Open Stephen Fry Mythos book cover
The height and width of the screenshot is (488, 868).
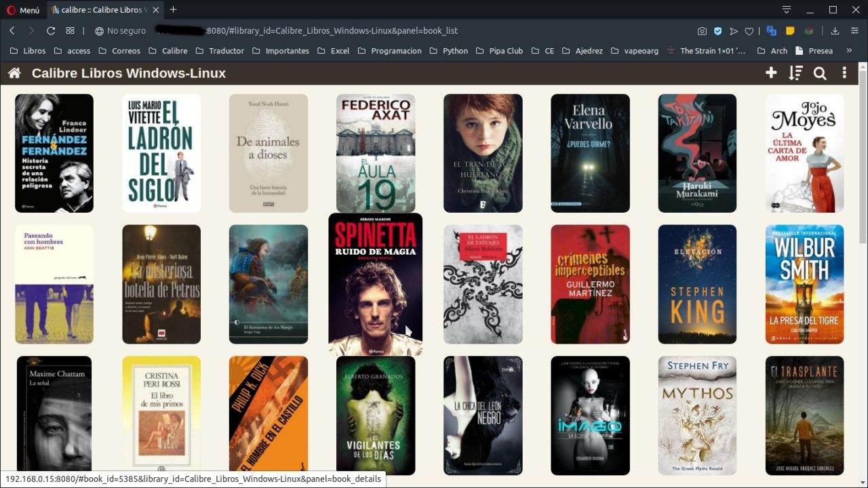697,415
